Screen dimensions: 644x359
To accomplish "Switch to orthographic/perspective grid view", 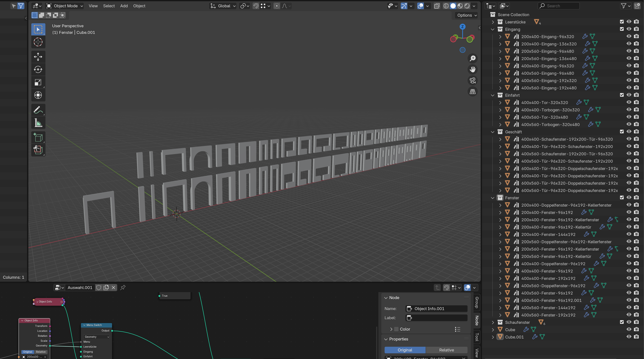I will (472, 92).
